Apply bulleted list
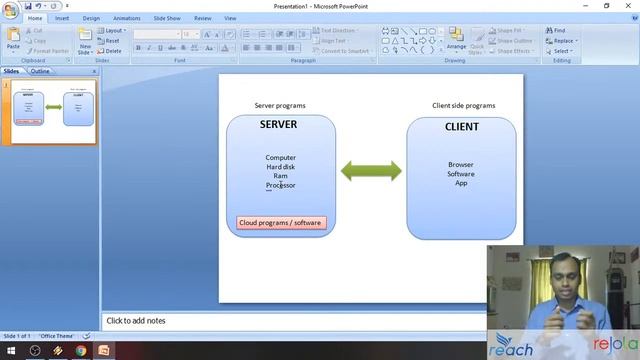This screenshot has height=360, width=640. click(x=247, y=34)
